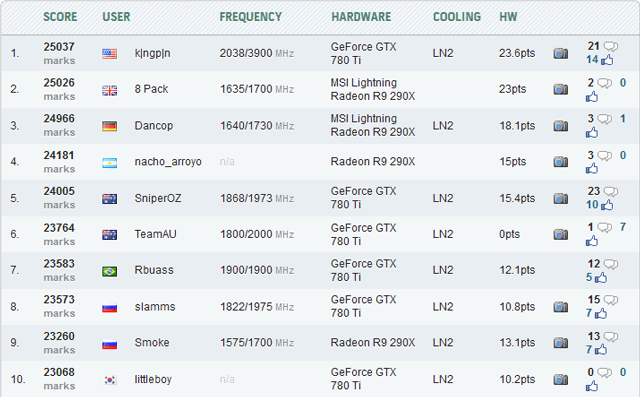Open the comments bubble in Smoke's row
This screenshot has height=397, width=640.
pos(611,337)
